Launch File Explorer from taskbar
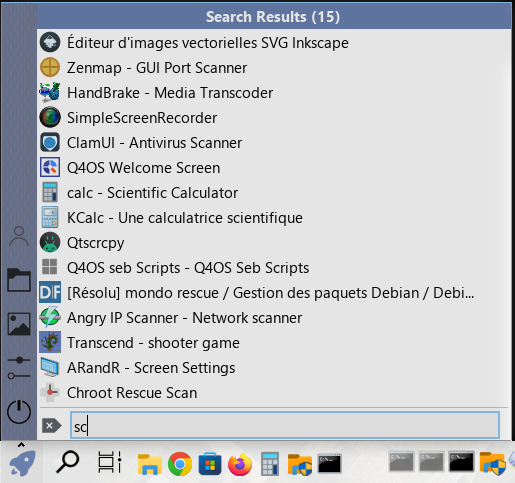515x483 pixels. (x=150, y=464)
